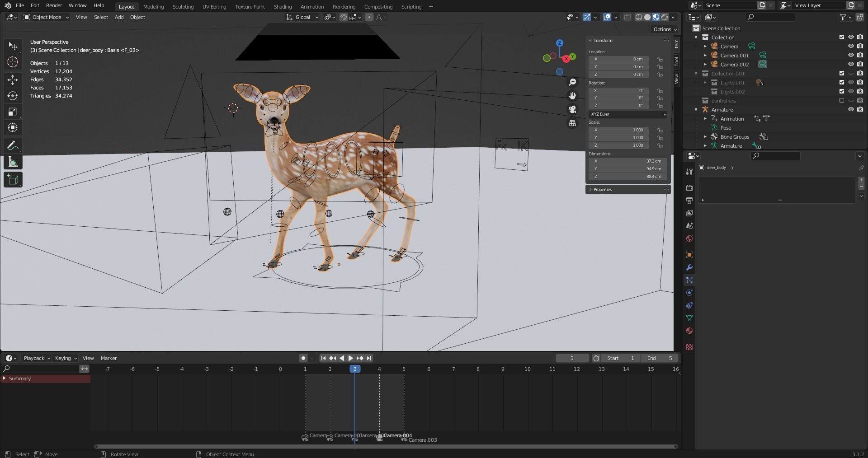Image resolution: width=868 pixels, height=458 pixels.
Task: Toggle X-ray transparency in viewport header
Action: pyautogui.click(x=627, y=17)
